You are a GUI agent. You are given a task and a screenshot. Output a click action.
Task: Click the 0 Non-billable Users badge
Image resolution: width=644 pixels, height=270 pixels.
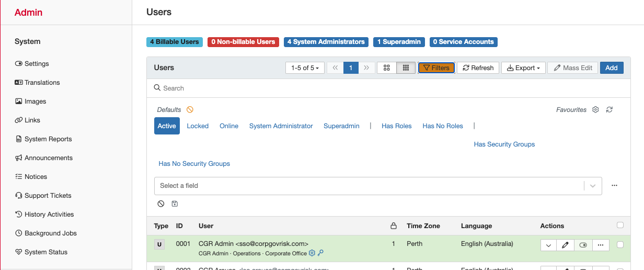tap(243, 42)
